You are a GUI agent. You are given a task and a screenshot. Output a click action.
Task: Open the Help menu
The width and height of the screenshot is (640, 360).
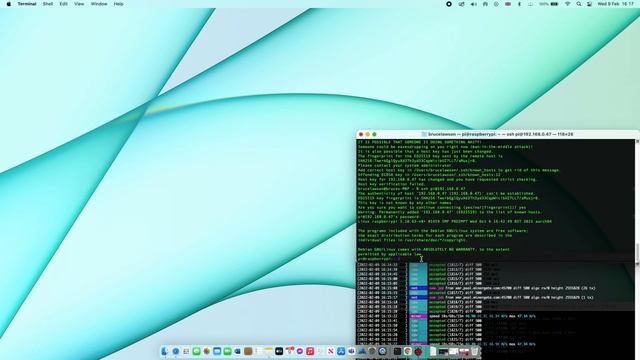click(118, 4)
